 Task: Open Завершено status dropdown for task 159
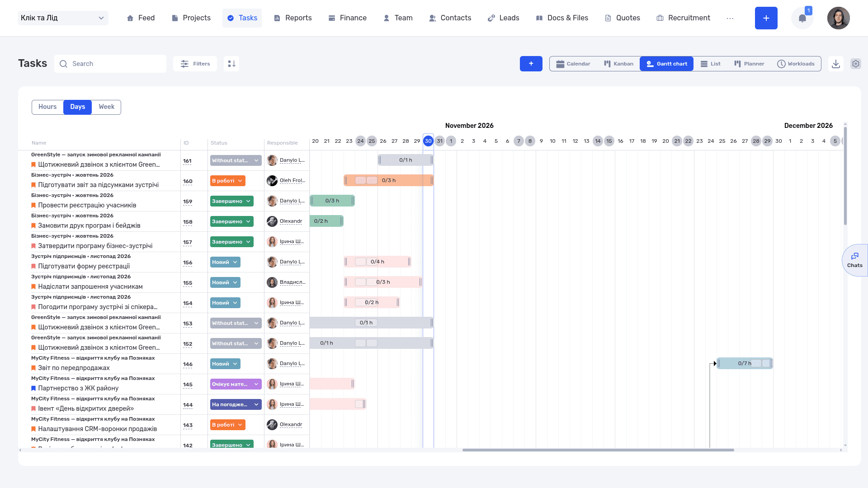231,201
